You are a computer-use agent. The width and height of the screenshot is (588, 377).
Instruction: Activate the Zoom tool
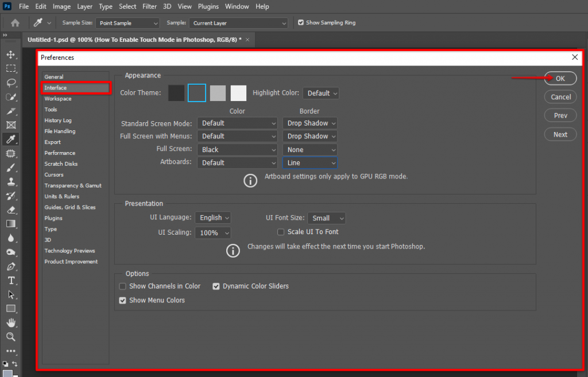(11, 337)
